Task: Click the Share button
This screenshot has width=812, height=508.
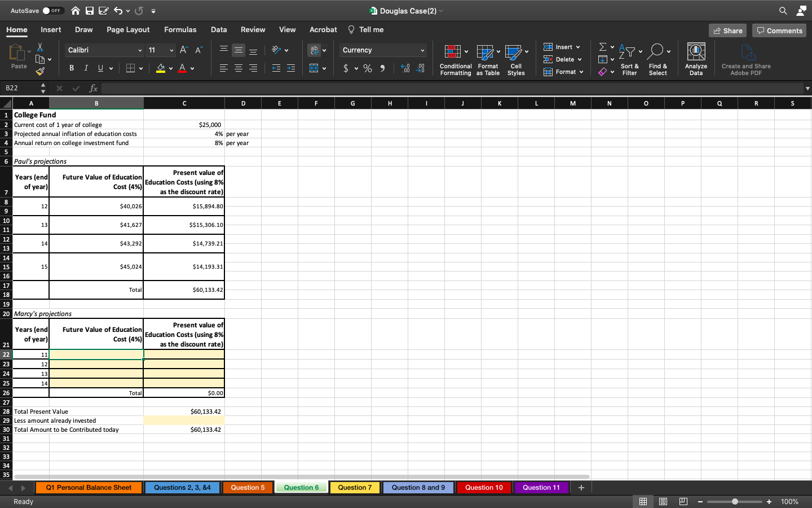Action: [727, 30]
